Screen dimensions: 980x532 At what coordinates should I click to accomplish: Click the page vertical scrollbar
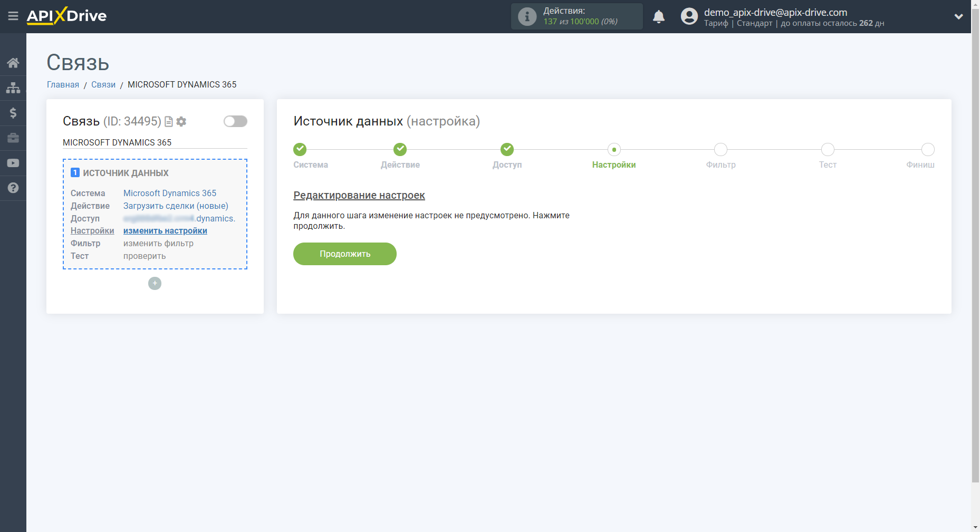click(976, 245)
